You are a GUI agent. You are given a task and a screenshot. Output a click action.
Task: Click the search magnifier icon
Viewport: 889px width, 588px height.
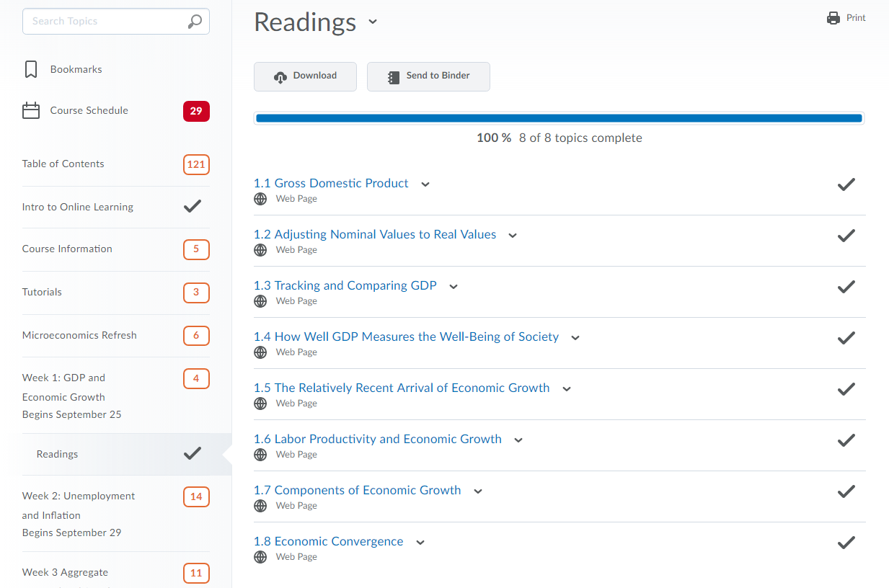tap(194, 22)
